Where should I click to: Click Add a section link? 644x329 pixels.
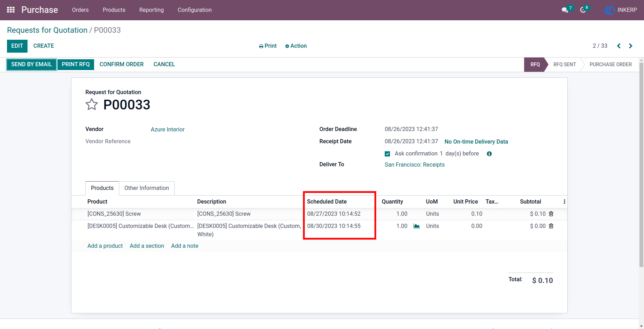pyautogui.click(x=147, y=246)
